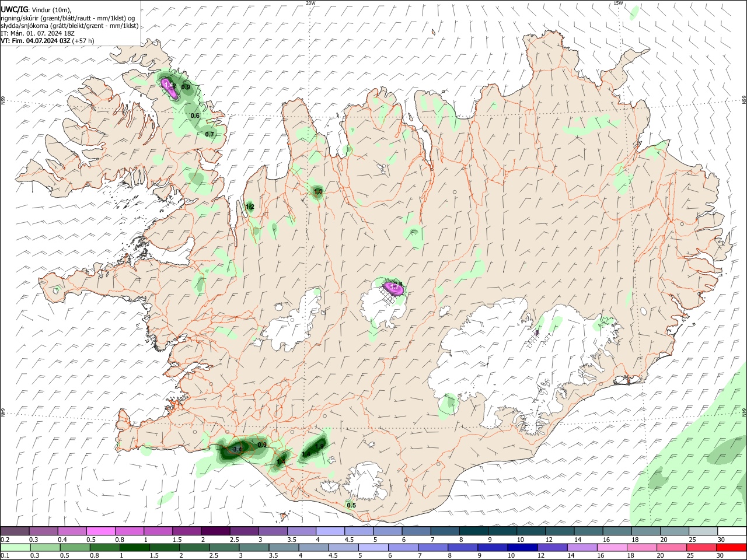Click the "IT: Mán. 01. 07. 2024 18Z" line
Screen dimensions: 747x560
coord(37,33)
